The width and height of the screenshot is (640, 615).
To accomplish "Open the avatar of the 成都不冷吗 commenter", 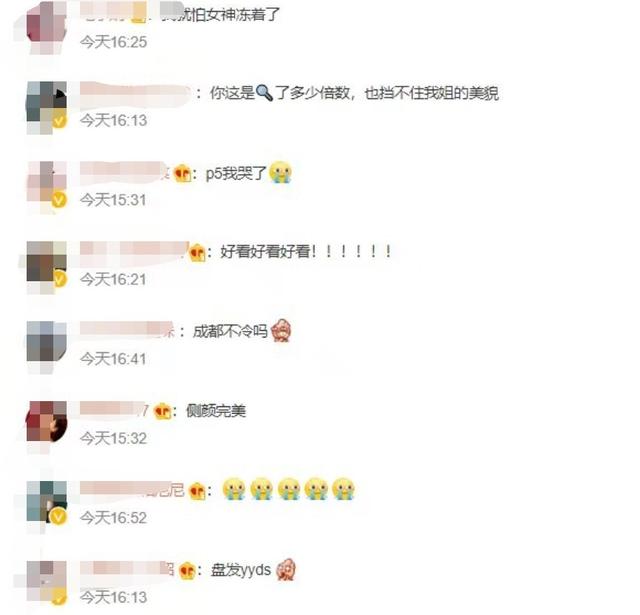I will [x=47, y=341].
